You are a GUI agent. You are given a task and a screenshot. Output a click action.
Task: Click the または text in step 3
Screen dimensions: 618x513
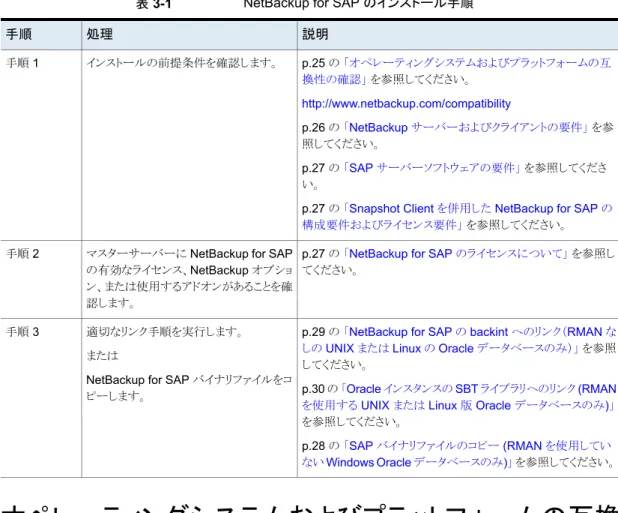(x=102, y=355)
